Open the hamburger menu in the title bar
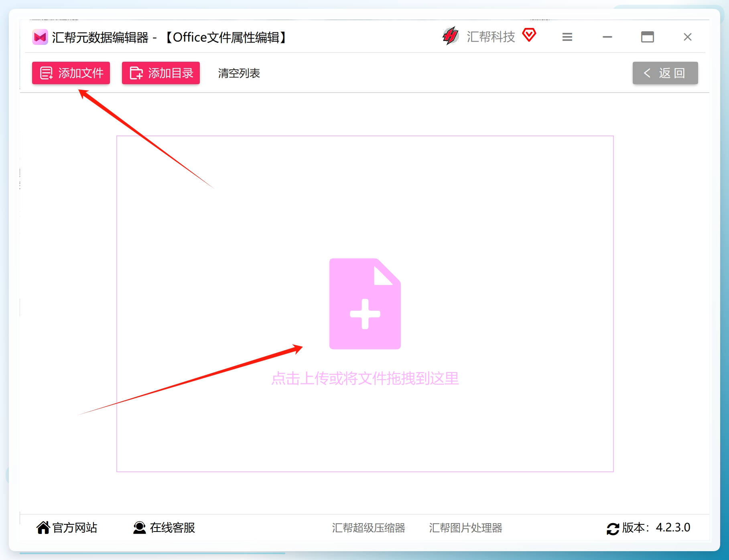The width and height of the screenshot is (729, 560). click(567, 37)
